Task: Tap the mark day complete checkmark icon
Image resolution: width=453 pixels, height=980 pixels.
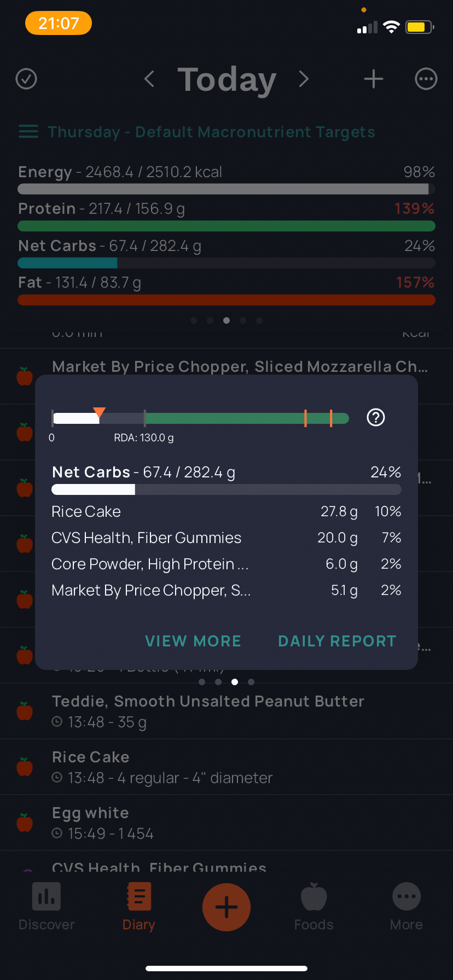Action: click(26, 79)
